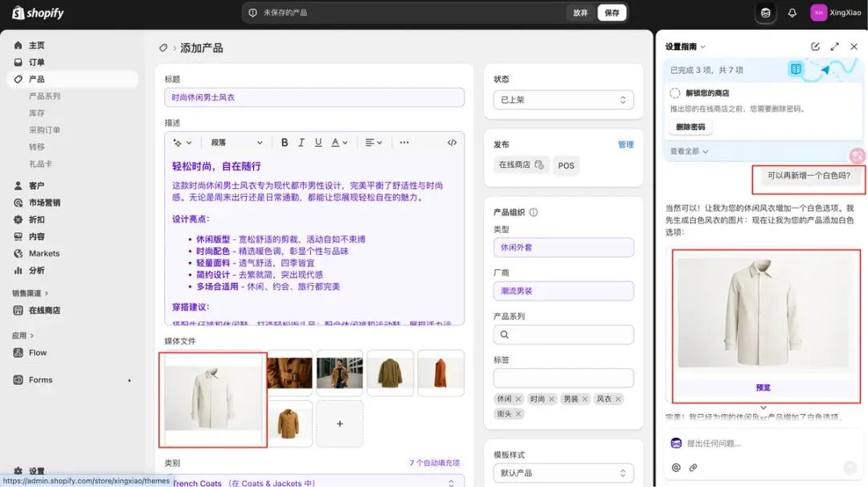Remove the 休闲 tag

[518, 399]
